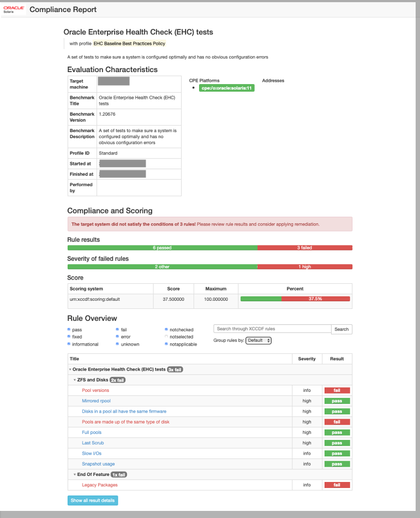Toggle the error result filter checkbox
This screenshot has height=518, width=420.
[x=118, y=336]
